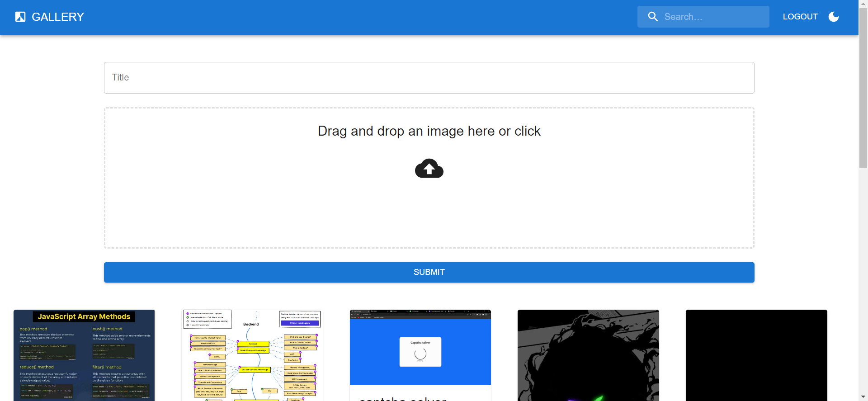Click the scrollbar down arrow
The height and width of the screenshot is (401, 868).
click(x=863, y=397)
